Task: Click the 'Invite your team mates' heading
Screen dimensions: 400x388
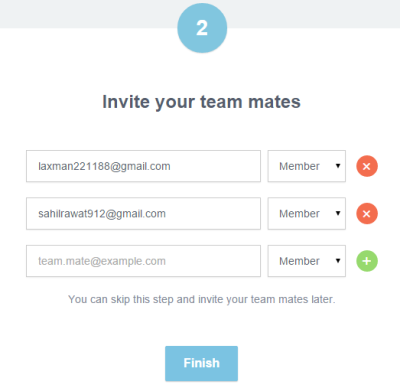Action: pos(201,102)
